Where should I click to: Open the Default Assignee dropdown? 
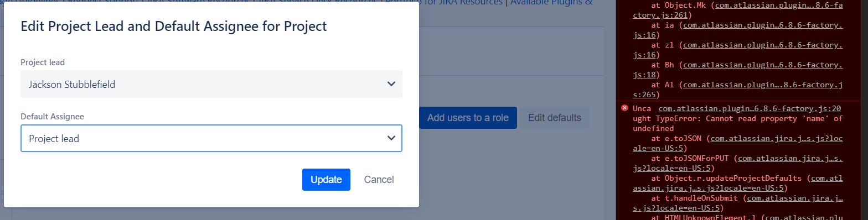click(211, 138)
